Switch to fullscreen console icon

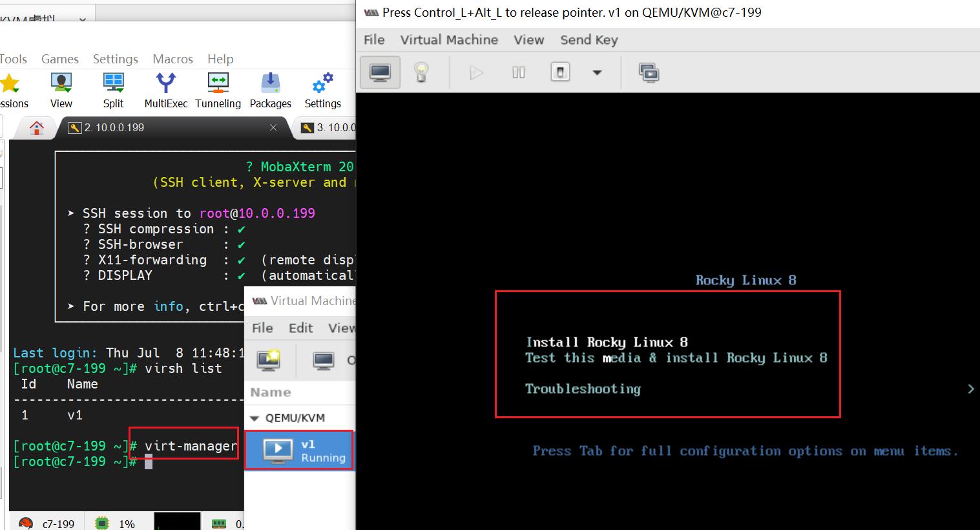coord(649,72)
